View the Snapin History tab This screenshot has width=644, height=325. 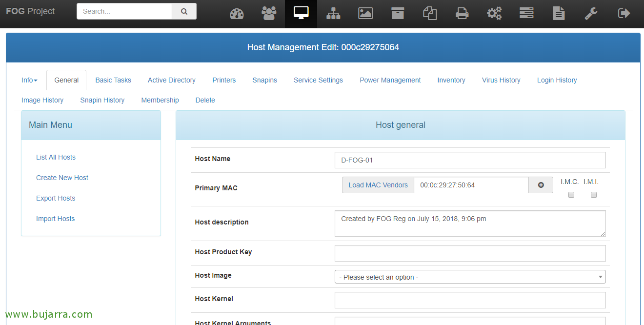click(102, 100)
